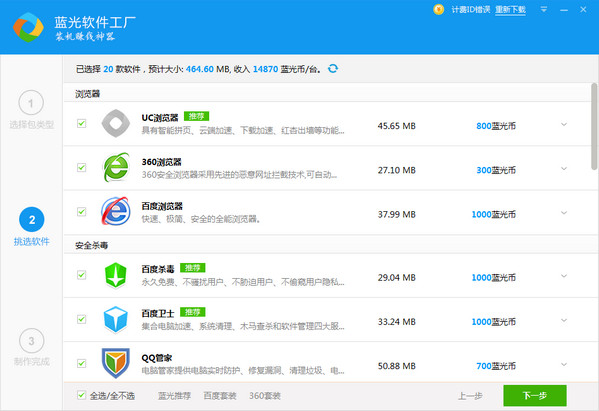Screen dimensions: 599x411
Task: Click the 蓝光软件工厂 logo icon
Action: point(28,27)
